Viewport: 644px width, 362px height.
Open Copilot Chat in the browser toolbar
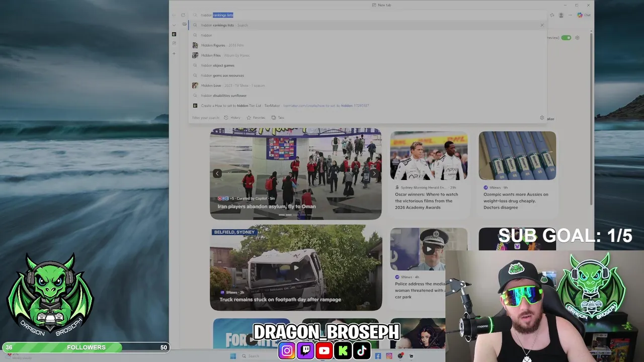(584, 15)
